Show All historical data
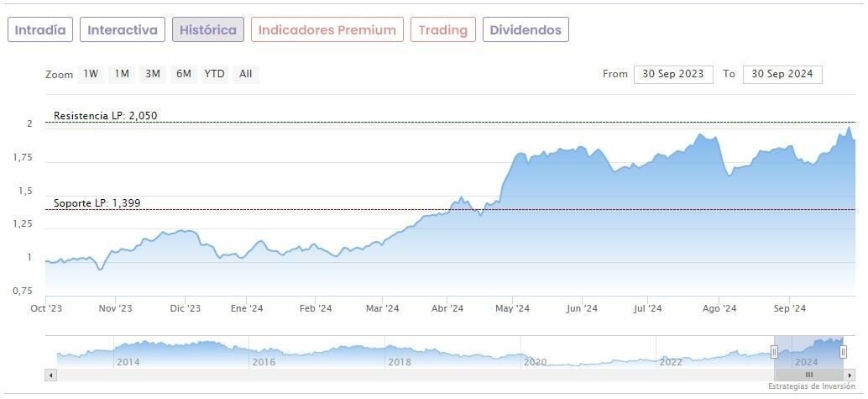Image resolution: width=868 pixels, height=399 pixels. (x=245, y=74)
